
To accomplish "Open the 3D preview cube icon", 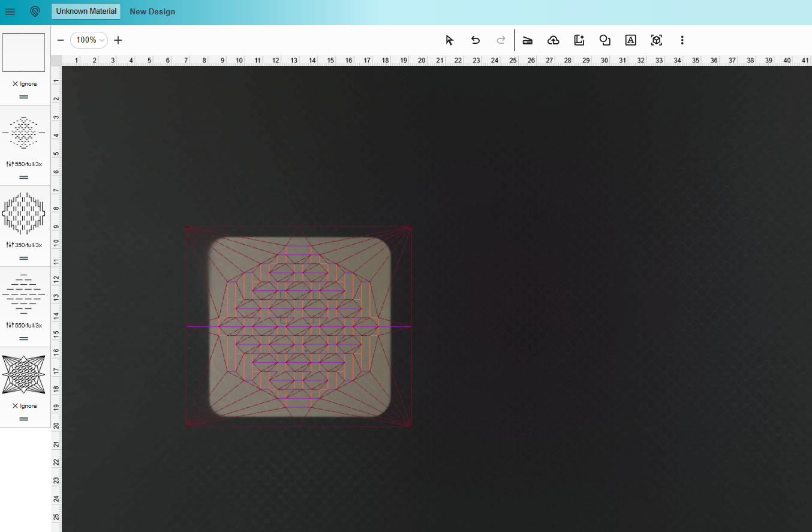I will (656, 40).
